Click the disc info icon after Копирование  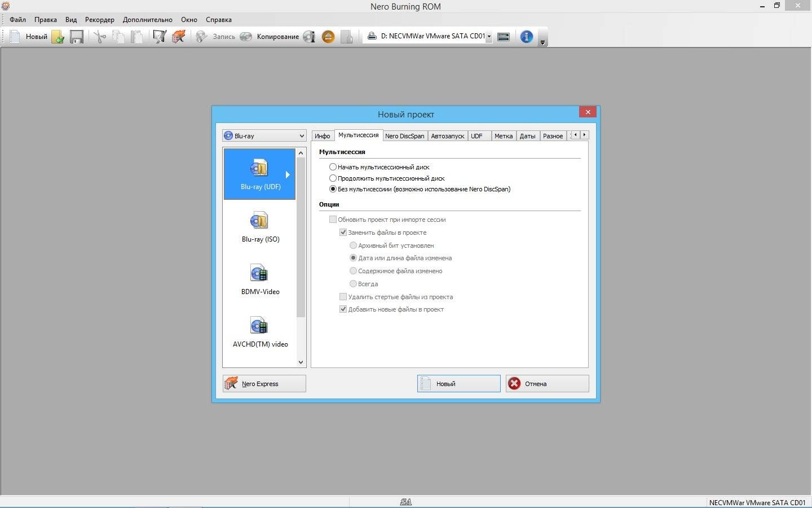pos(309,37)
